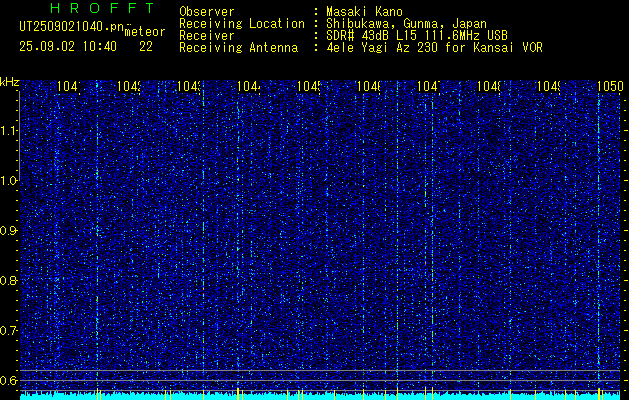
Task: Click the 1041 time marker
Action: coord(69,86)
